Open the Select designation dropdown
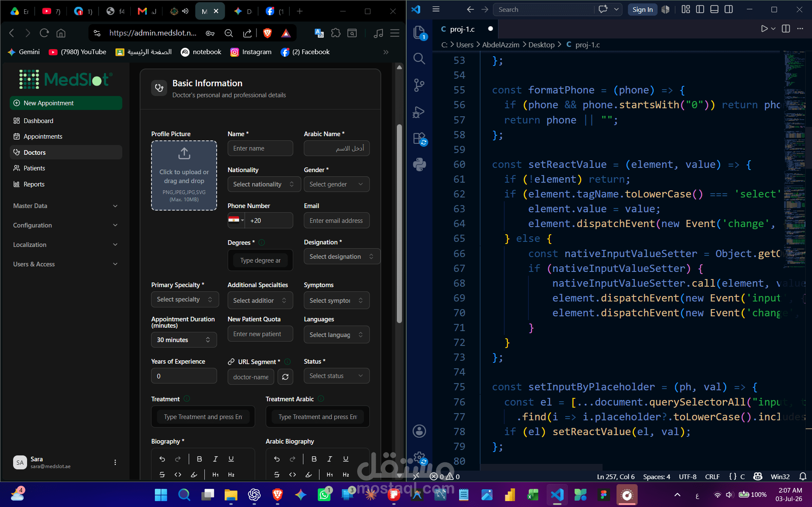 [x=341, y=257]
